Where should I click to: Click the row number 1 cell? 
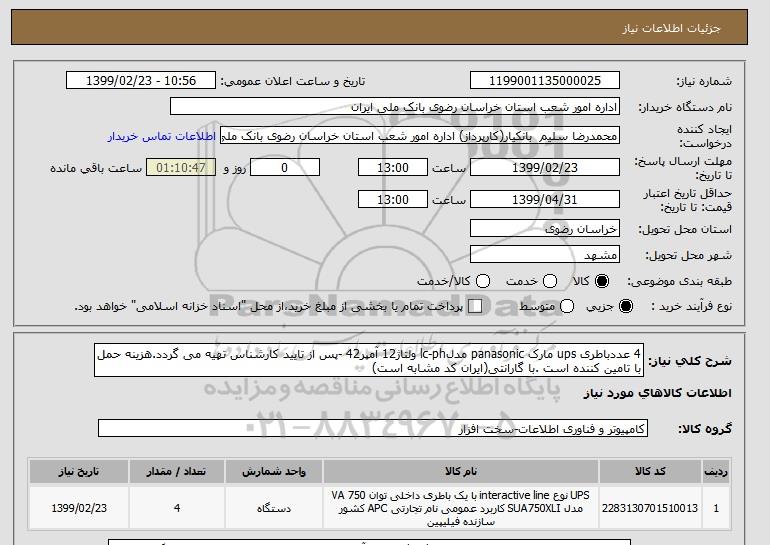716,508
